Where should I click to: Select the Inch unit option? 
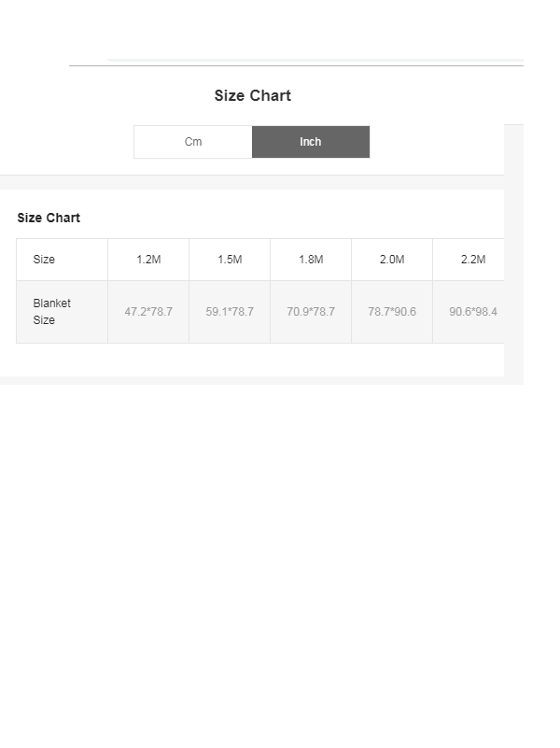coord(311,142)
